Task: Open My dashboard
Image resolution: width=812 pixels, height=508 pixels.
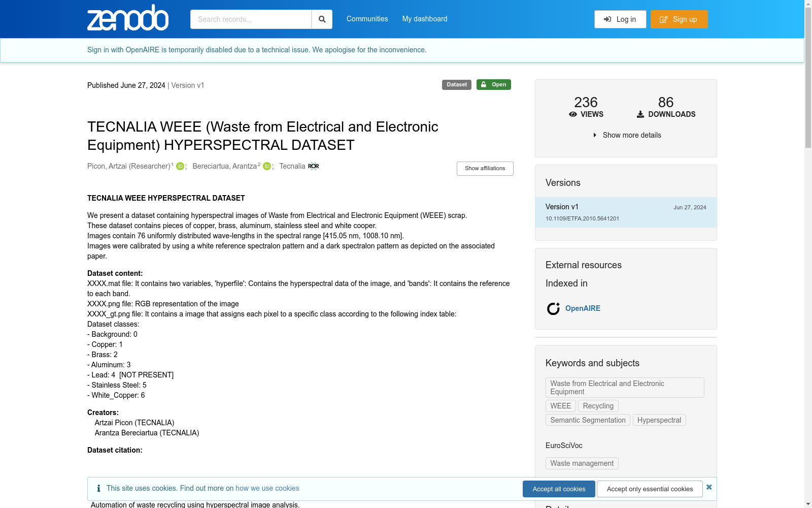Action: pos(425,19)
